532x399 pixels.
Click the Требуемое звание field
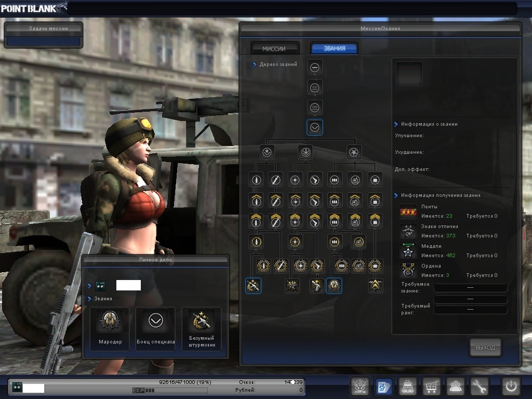click(x=470, y=288)
